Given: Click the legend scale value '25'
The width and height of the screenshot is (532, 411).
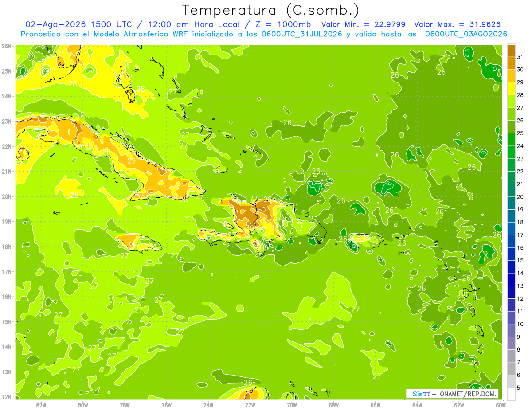Looking at the screenshot, I should click(520, 133).
